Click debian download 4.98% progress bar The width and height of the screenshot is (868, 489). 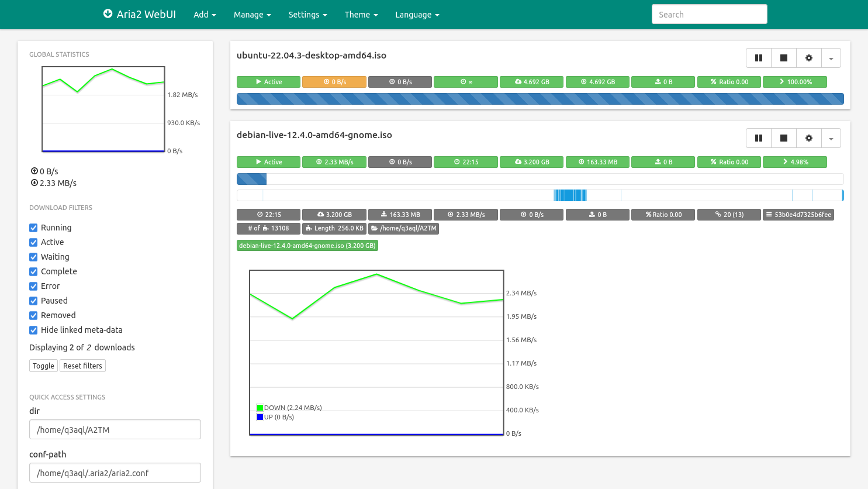pyautogui.click(x=540, y=179)
